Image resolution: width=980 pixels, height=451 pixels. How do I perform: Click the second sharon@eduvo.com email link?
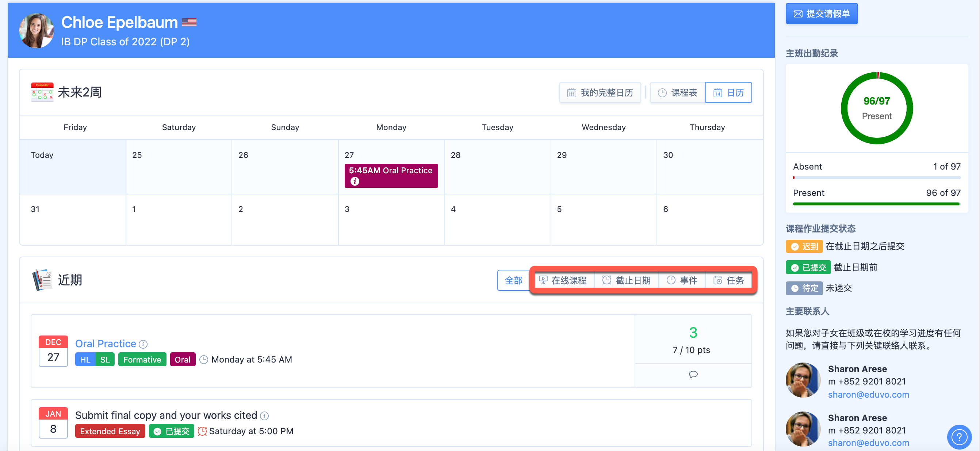869,443
